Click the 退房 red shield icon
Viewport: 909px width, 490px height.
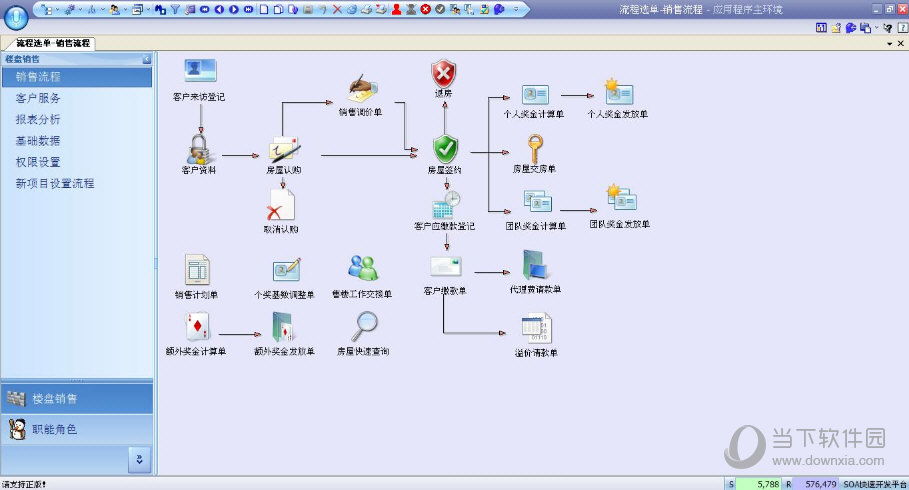pyautogui.click(x=443, y=73)
